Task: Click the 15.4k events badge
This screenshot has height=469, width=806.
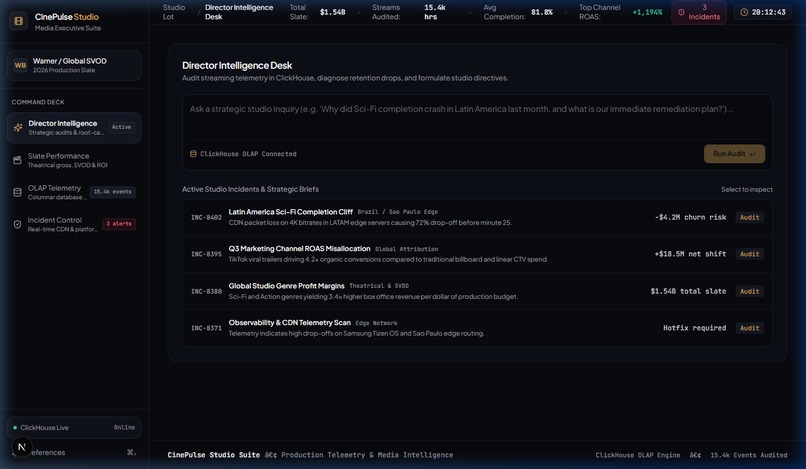Action: [113, 192]
